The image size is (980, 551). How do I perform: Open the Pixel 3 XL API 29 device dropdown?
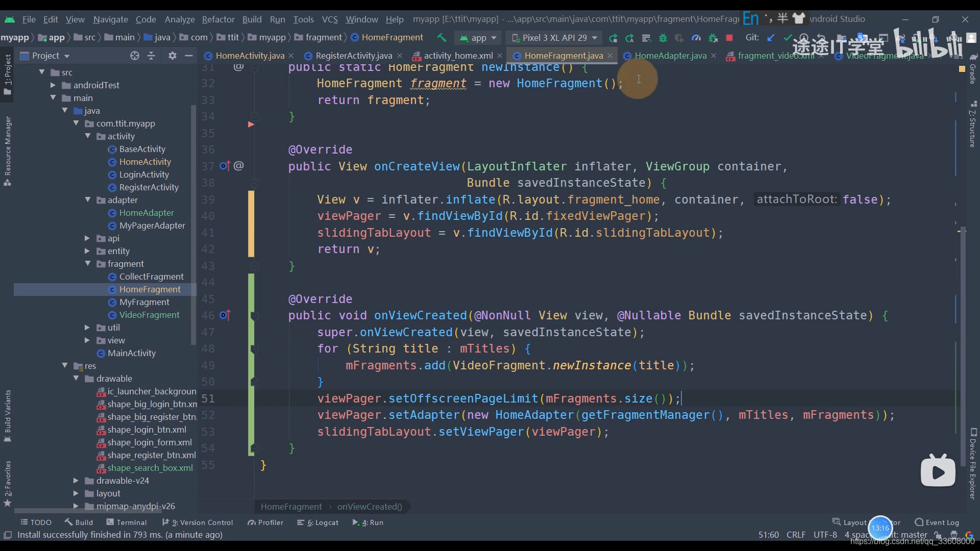pos(554,38)
